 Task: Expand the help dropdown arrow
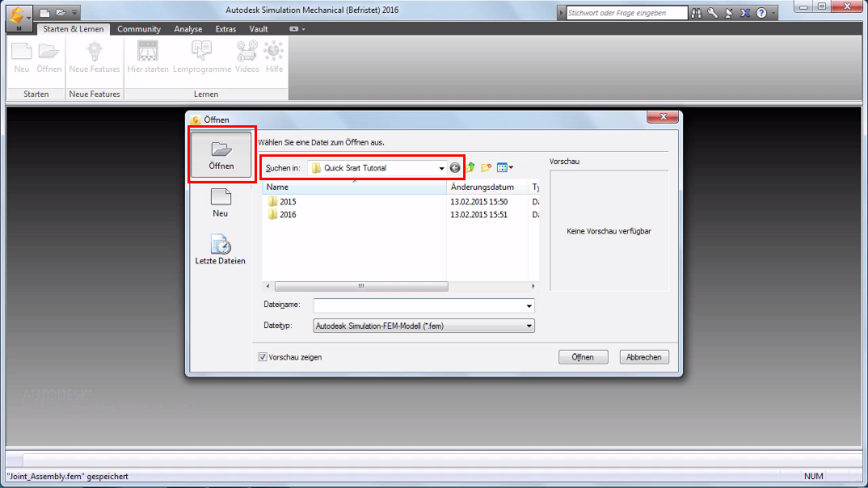click(773, 13)
